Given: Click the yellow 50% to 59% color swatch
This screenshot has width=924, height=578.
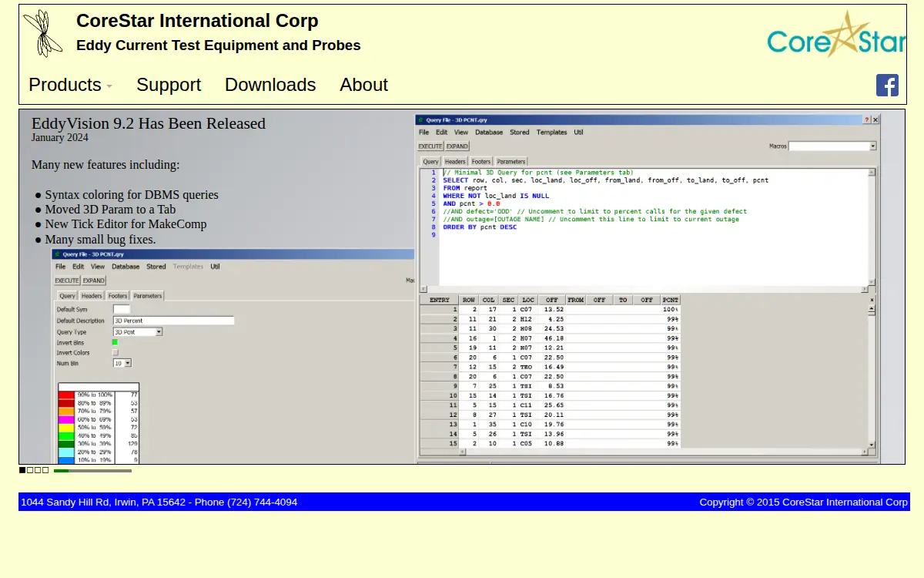Looking at the screenshot, I should coord(67,427).
